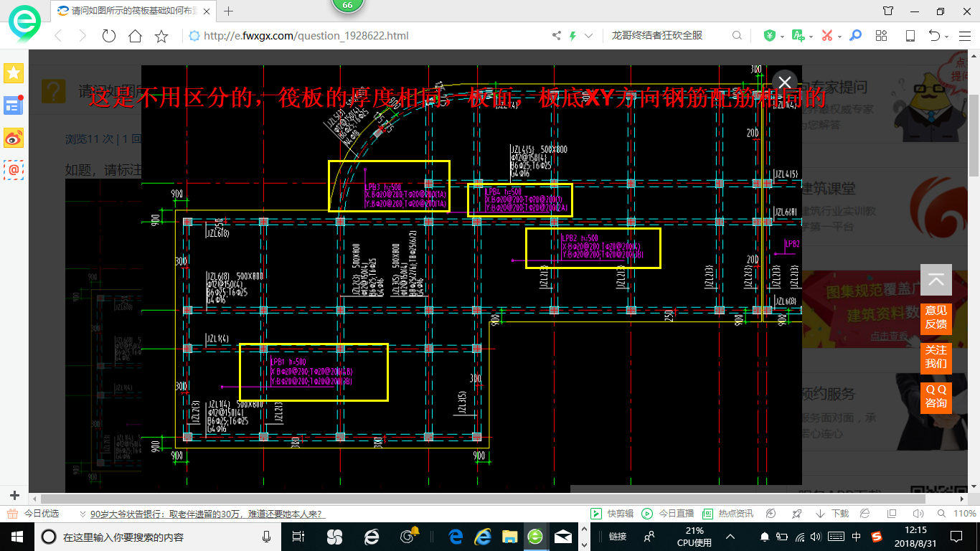Open the browser hamburger menu
Viewport: 980px width, 551px height.
(x=965, y=36)
